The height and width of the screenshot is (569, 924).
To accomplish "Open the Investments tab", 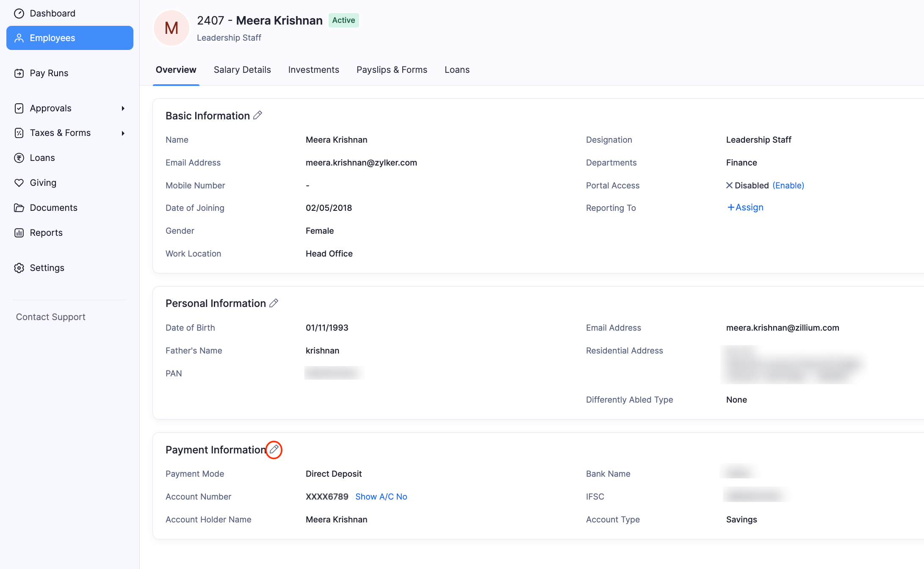I will point(313,69).
